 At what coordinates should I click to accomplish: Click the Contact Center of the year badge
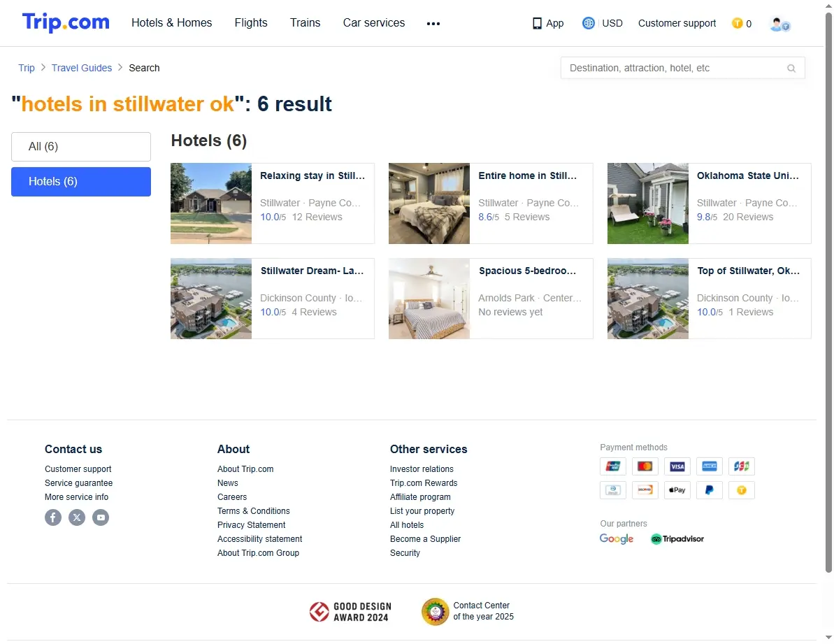(468, 612)
